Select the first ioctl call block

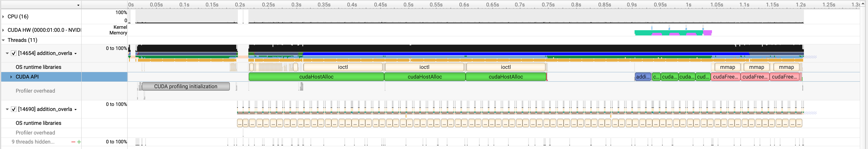pos(343,67)
